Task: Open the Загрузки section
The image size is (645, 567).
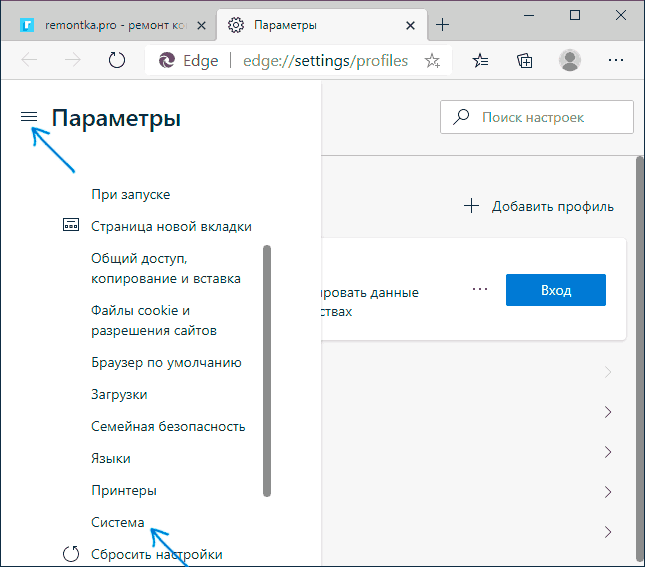Action: (119, 395)
